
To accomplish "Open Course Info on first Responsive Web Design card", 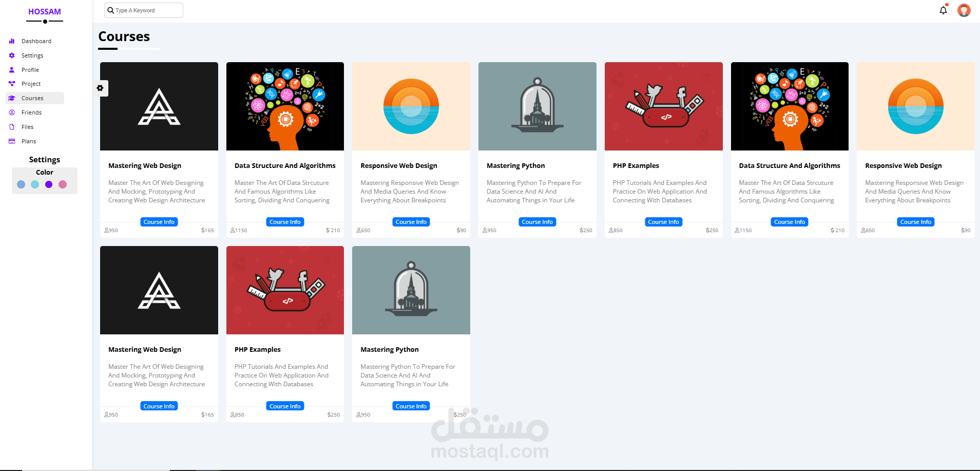I will click(411, 222).
